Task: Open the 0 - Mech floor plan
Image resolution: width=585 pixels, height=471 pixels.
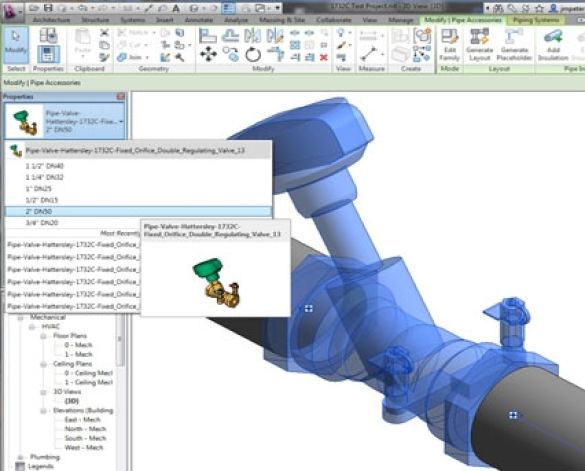Action: click(x=78, y=345)
